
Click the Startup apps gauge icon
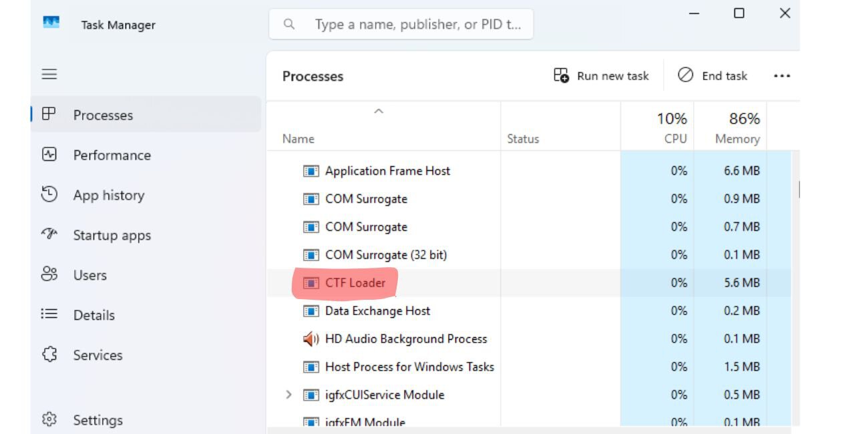(x=49, y=234)
